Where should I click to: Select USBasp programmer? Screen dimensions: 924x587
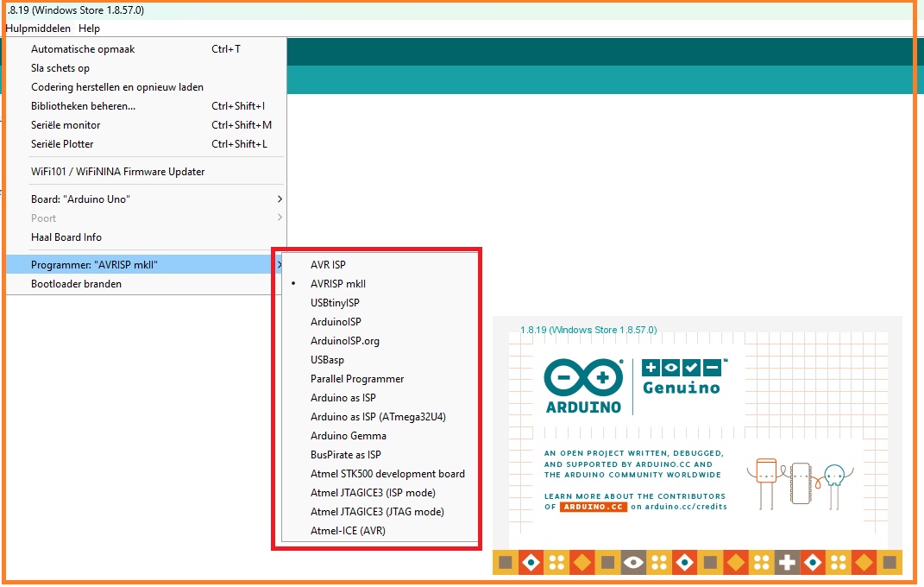click(x=380, y=359)
